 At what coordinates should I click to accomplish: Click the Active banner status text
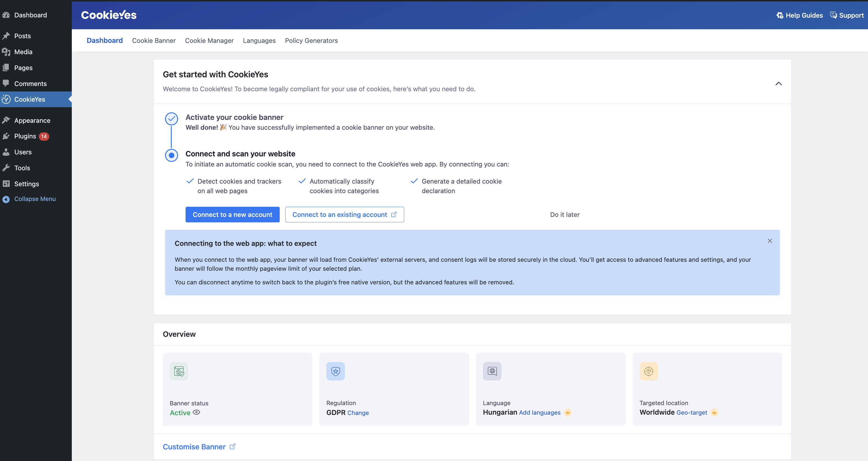(x=180, y=413)
